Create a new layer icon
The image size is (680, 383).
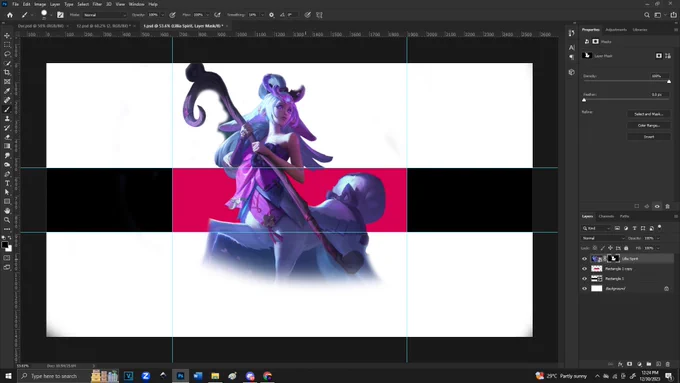[658, 364]
